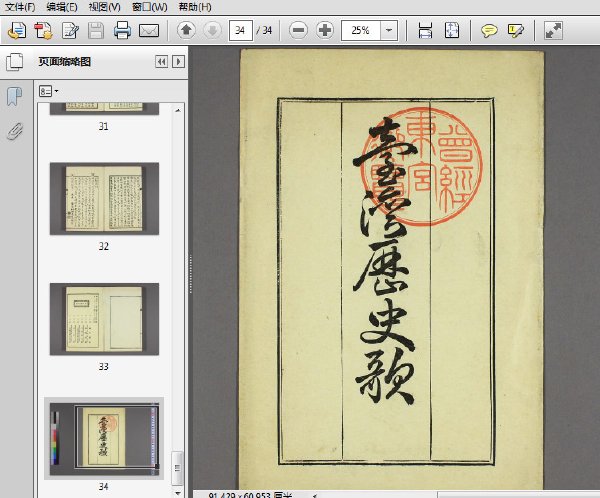Click the total page count label / 34

[264, 30]
